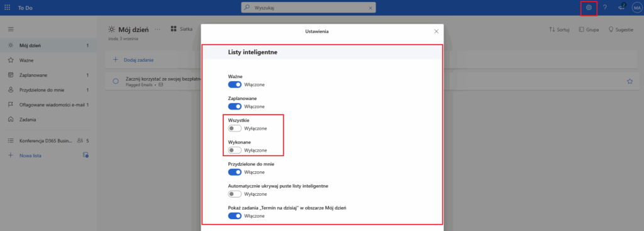Open the app launcher grid icon
Viewport: 644px width, 231px height.
(x=7, y=8)
